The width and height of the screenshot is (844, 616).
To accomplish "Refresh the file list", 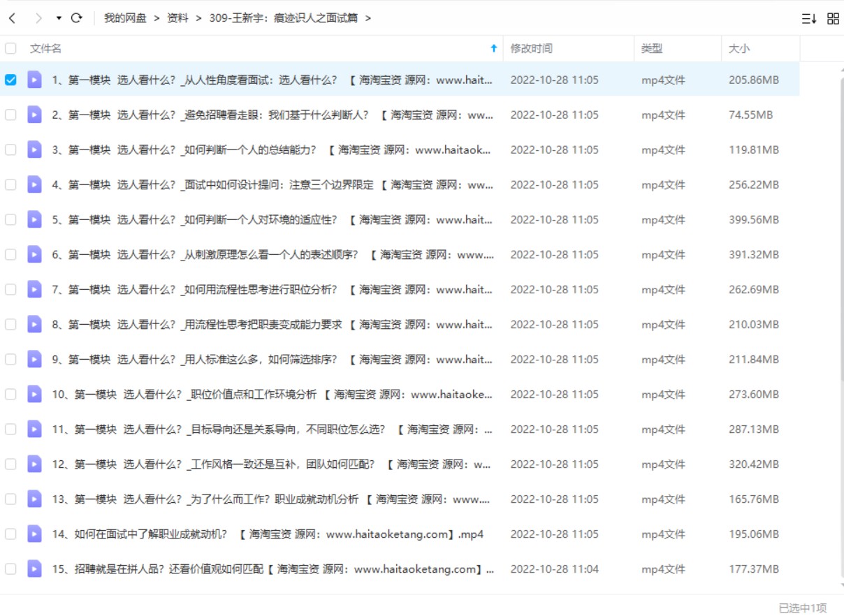I will point(77,18).
